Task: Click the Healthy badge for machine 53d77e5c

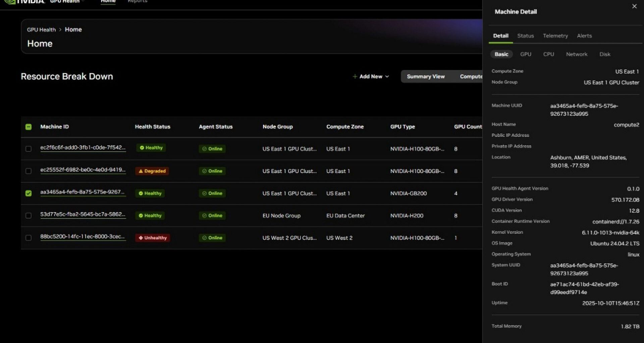Action: coord(150,216)
